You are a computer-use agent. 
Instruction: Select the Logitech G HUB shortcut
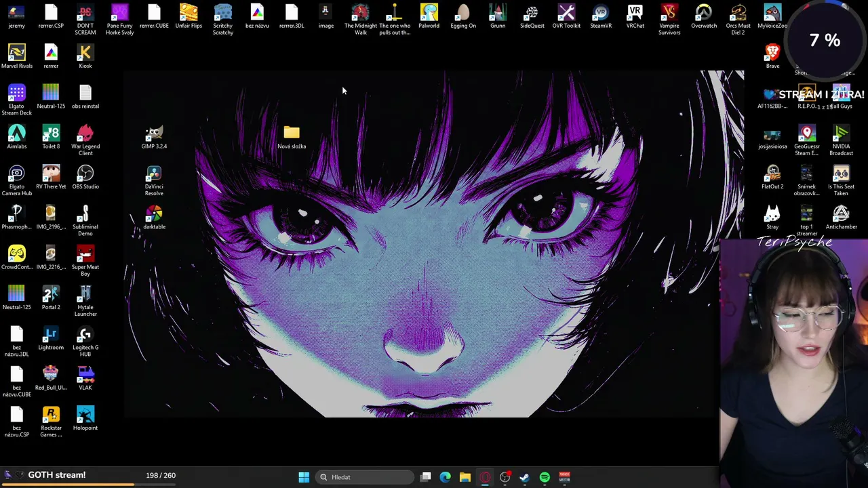85,342
